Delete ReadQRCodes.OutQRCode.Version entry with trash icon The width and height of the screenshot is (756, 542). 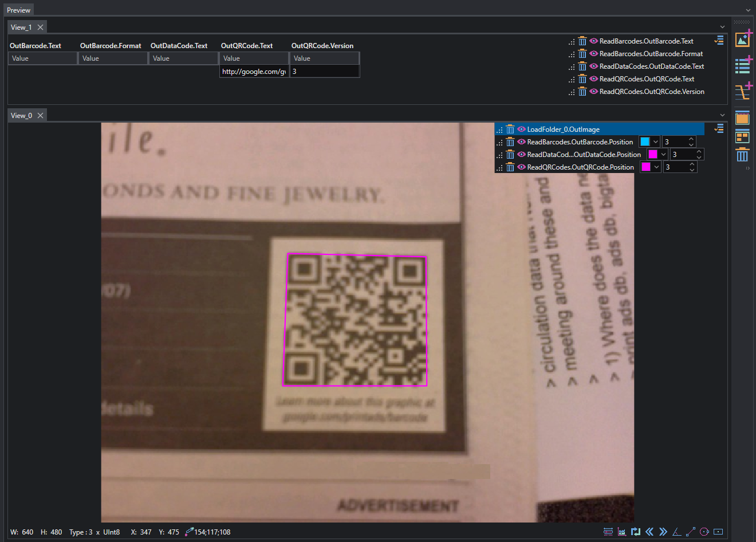click(582, 92)
